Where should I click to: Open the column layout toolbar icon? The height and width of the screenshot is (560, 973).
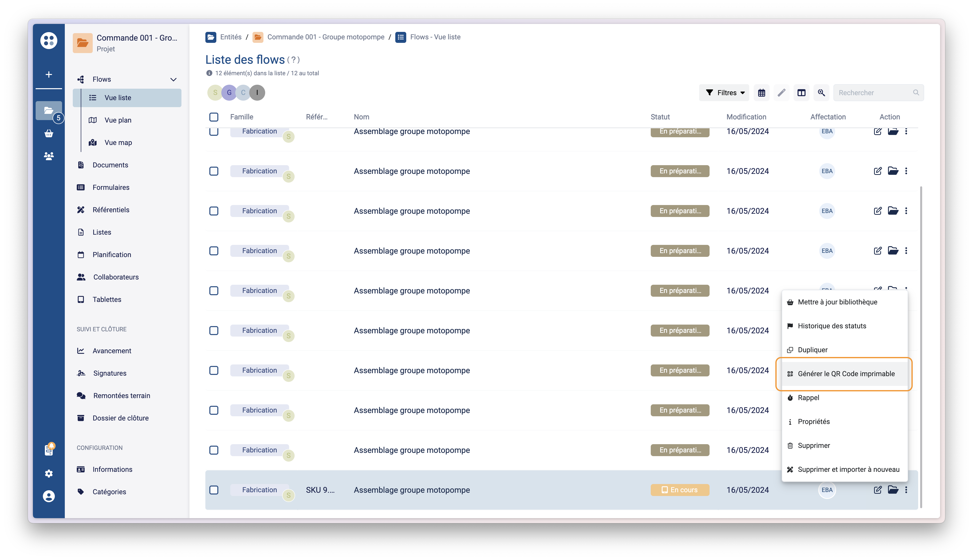tap(802, 93)
